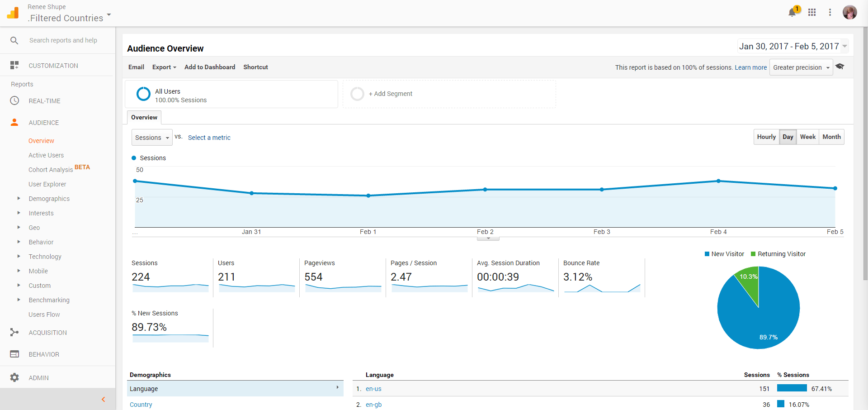
Task: Switch to the Overview tab
Action: [144, 117]
